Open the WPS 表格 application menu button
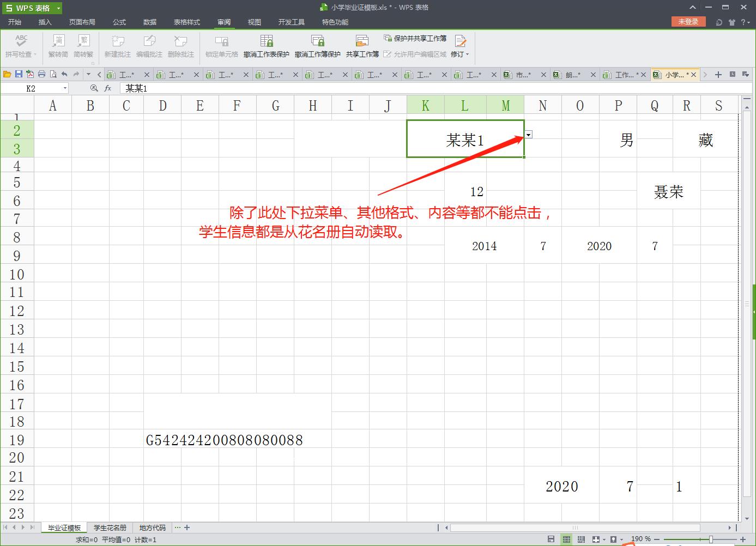Image resolution: width=756 pixels, height=546 pixels. pyautogui.click(x=32, y=8)
